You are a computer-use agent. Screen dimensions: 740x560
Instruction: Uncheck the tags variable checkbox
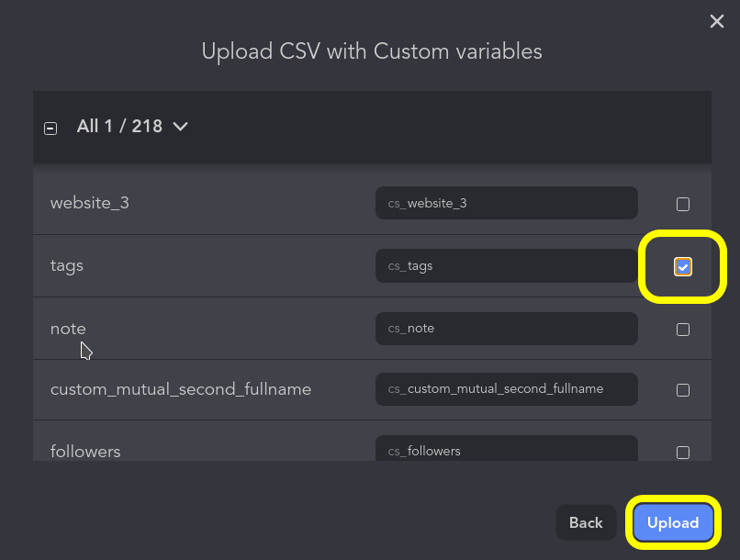[682, 266]
